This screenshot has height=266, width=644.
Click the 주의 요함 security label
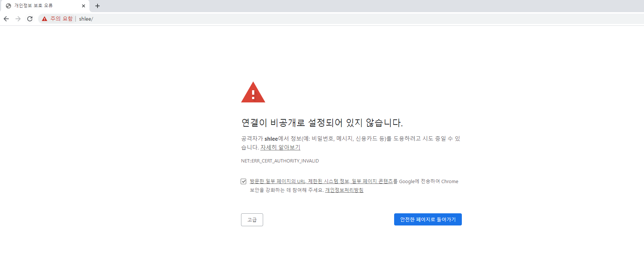coord(61,19)
